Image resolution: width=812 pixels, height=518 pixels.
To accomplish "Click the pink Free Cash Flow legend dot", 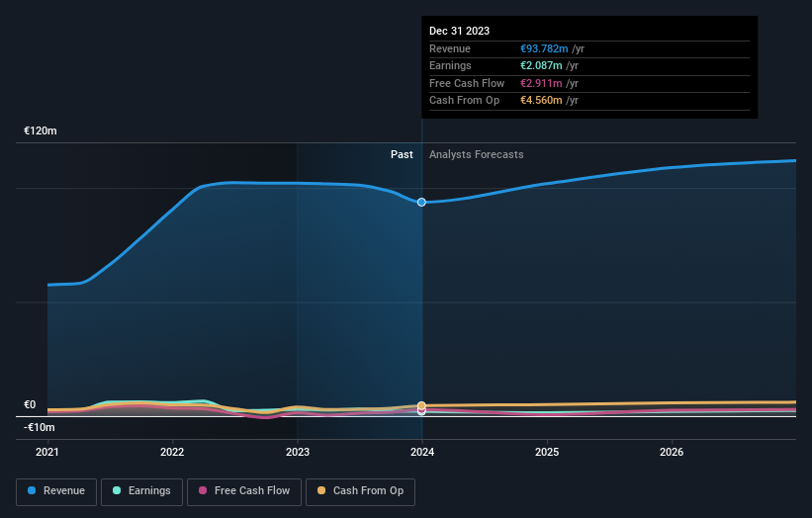I will [203, 490].
